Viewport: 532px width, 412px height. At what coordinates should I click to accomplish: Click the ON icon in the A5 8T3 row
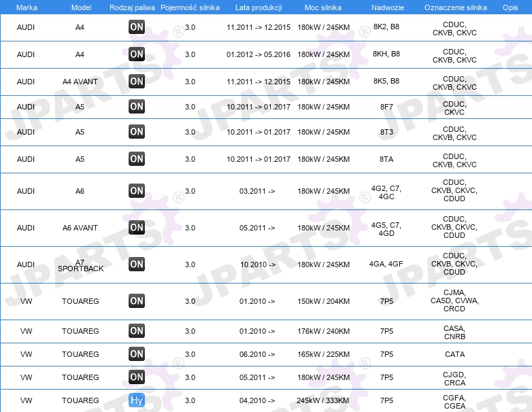tap(137, 132)
